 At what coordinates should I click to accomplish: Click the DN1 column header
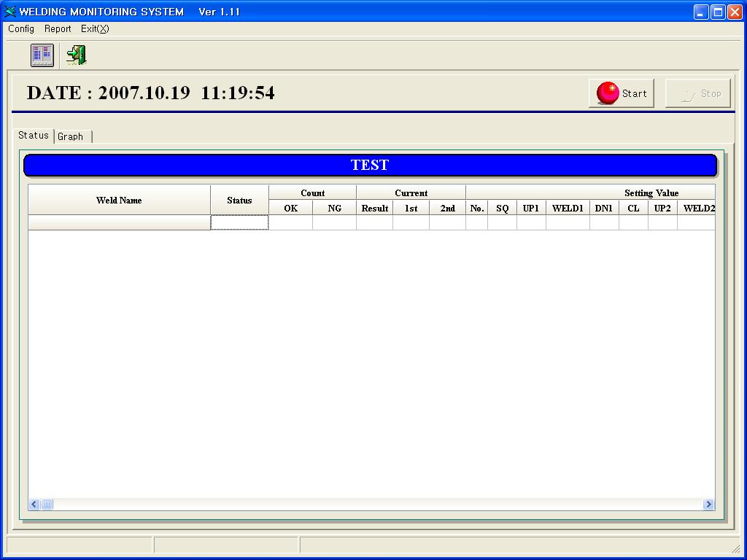pyautogui.click(x=604, y=208)
